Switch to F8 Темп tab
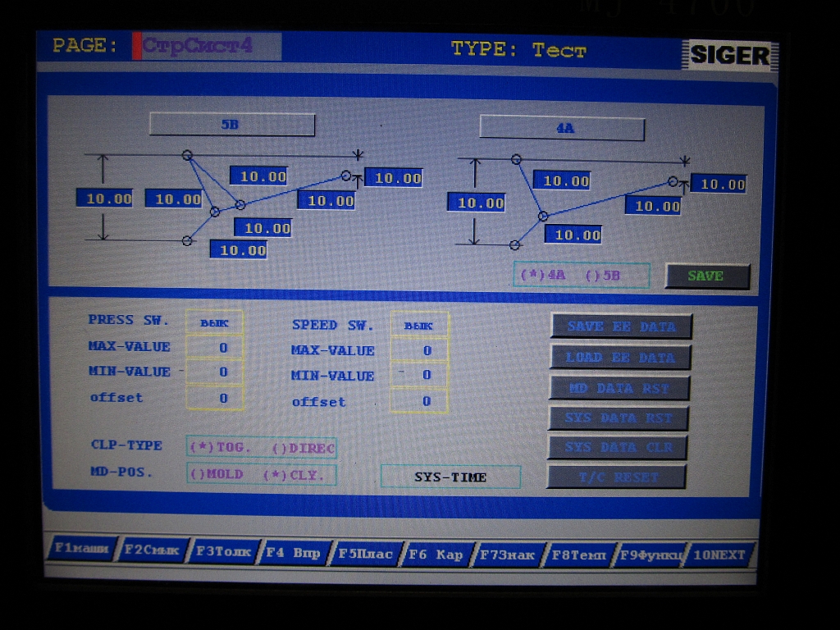The width and height of the screenshot is (840, 630). tap(577, 555)
